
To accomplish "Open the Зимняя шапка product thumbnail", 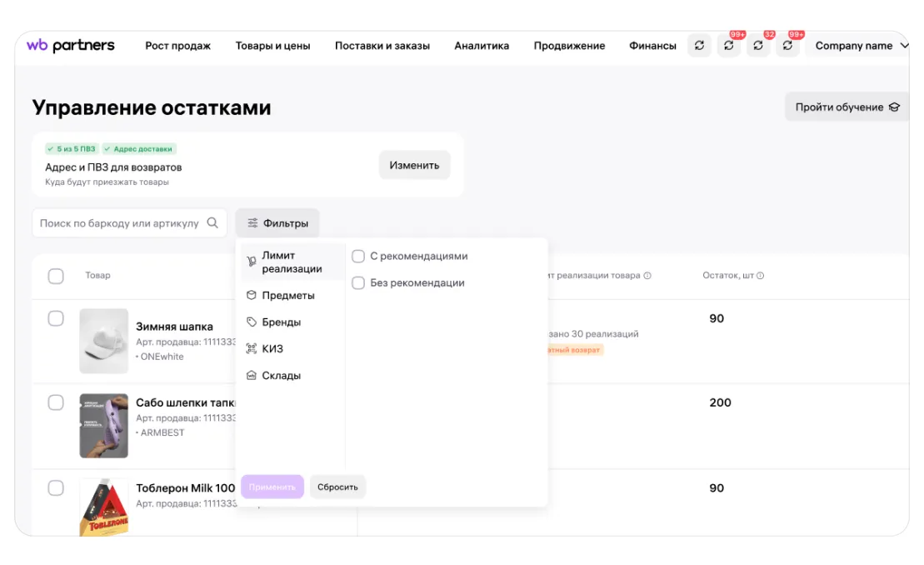I will (x=104, y=341).
